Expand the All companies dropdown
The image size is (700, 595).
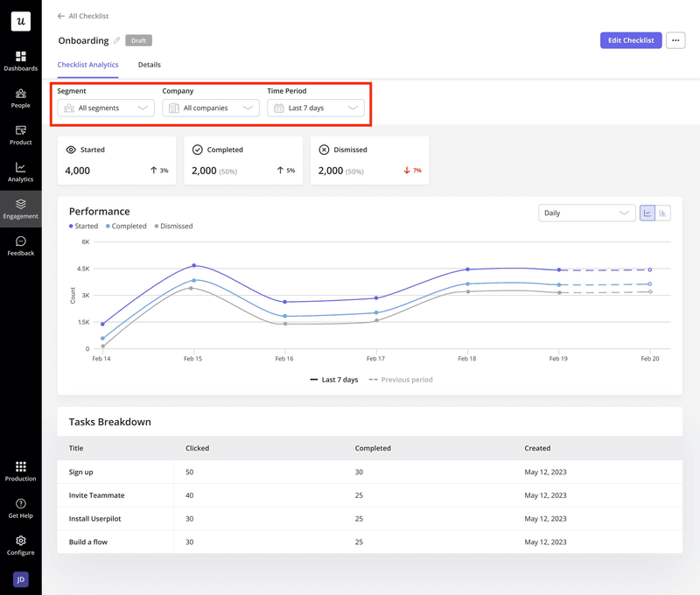210,107
